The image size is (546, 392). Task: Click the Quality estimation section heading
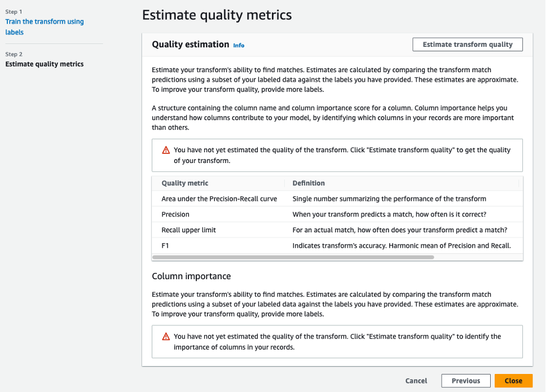point(190,45)
